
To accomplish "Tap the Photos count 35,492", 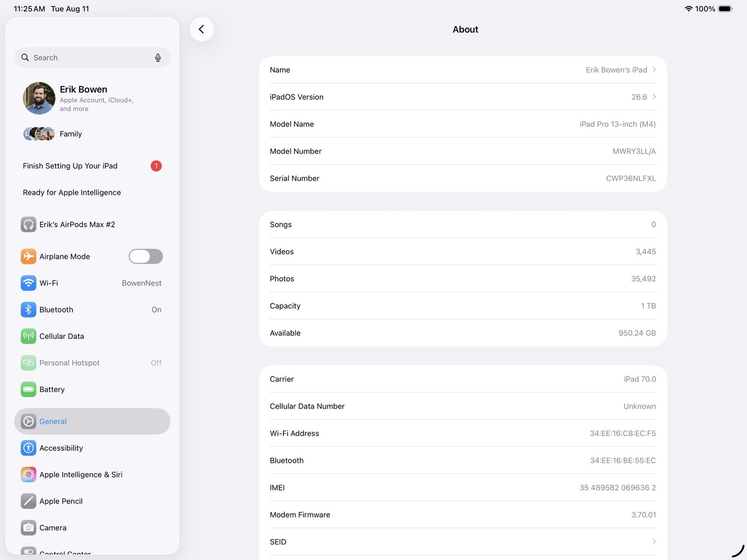I will click(643, 279).
